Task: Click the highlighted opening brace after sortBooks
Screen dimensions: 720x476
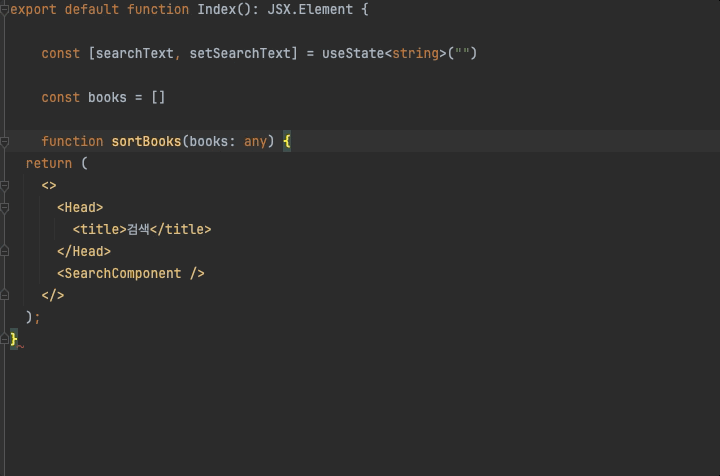Action: point(287,141)
